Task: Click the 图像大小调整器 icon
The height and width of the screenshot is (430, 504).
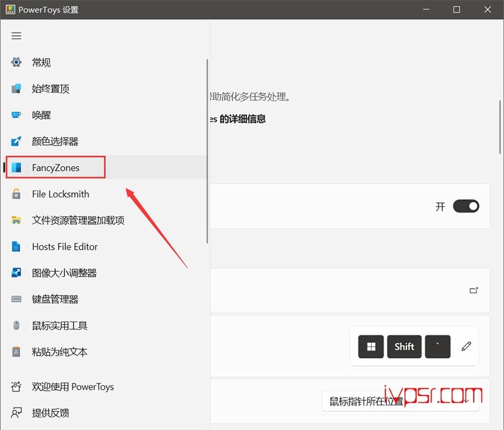Action: point(16,273)
